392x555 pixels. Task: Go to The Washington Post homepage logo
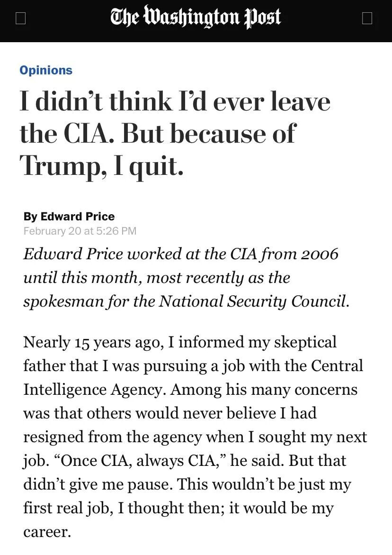pos(196,18)
